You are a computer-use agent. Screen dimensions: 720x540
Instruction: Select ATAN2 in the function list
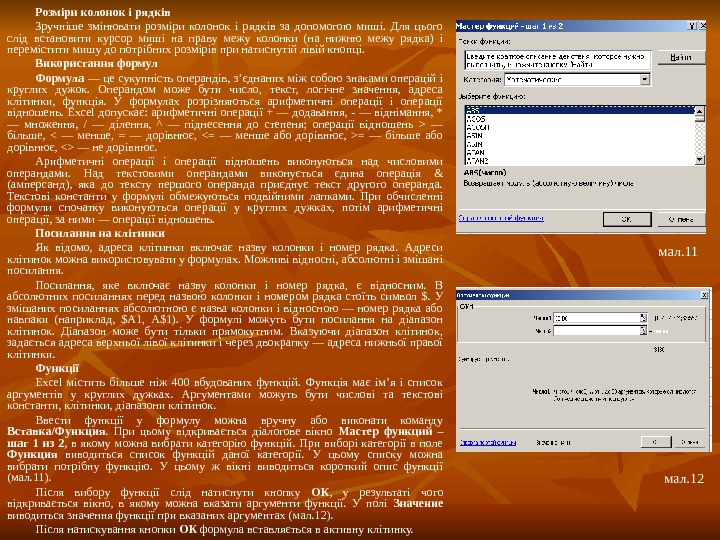pos(580,161)
